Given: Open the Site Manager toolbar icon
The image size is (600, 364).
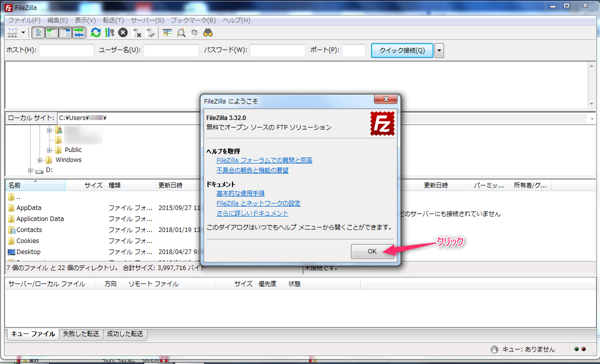Looking at the screenshot, I should [x=12, y=33].
